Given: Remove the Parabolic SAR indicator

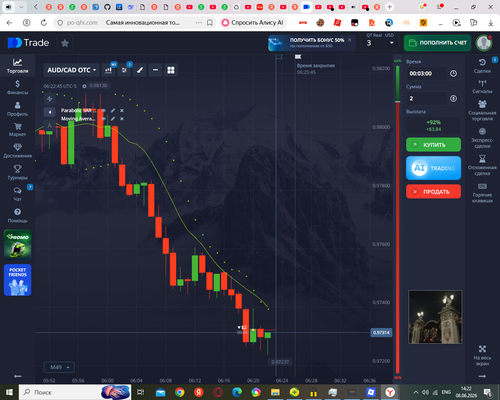Looking at the screenshot, I should tap(122, 110).
